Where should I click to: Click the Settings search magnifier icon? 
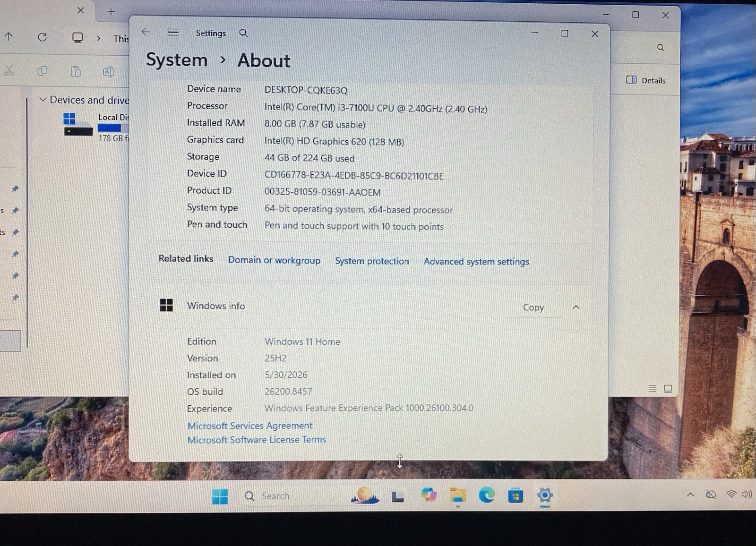coord(243,33)
